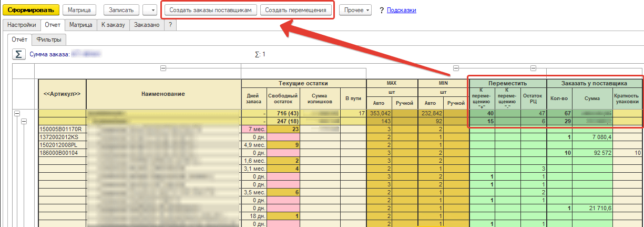Click Создать заказы поставщикам button
Image resolution: width=644 pixels, height=227 pixels.
pos(210,10)
